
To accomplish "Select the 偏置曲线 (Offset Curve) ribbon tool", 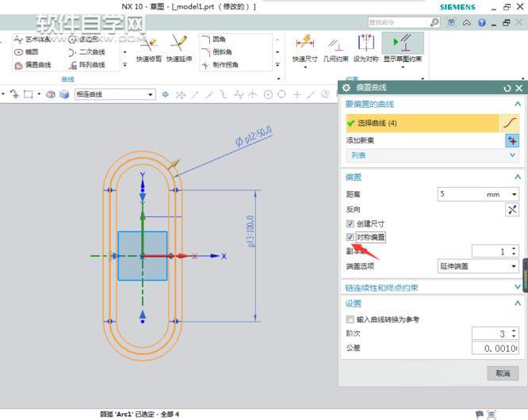I will point(33,65).
